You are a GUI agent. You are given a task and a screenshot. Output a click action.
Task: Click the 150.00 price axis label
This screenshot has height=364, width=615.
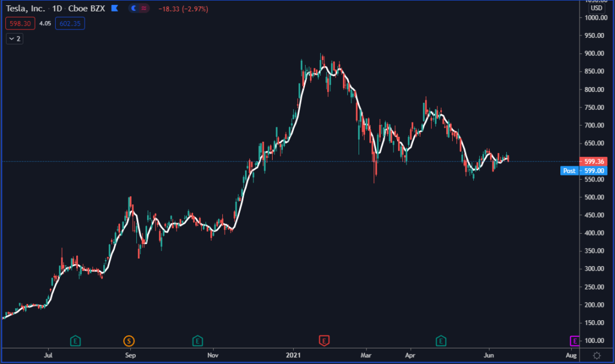tap(594, 323)
